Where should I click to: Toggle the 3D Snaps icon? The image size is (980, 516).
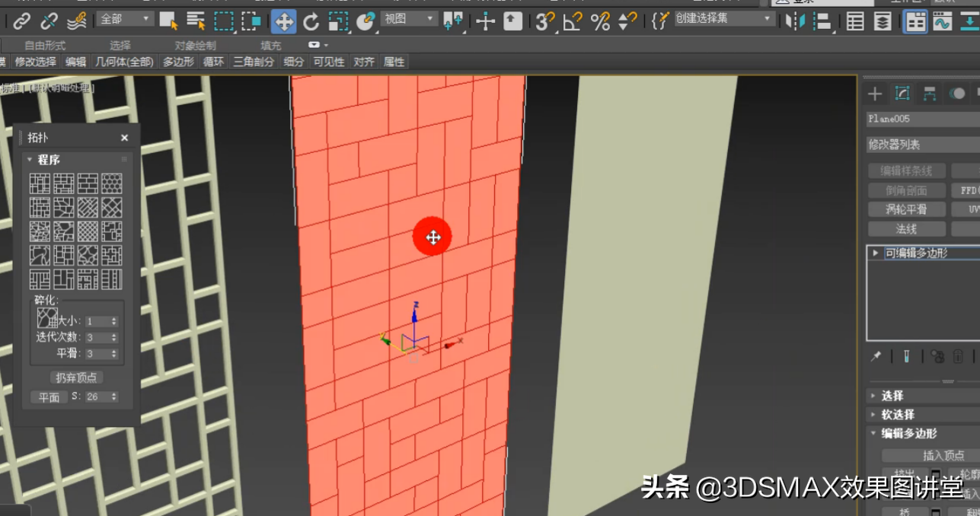coord(544,21)
